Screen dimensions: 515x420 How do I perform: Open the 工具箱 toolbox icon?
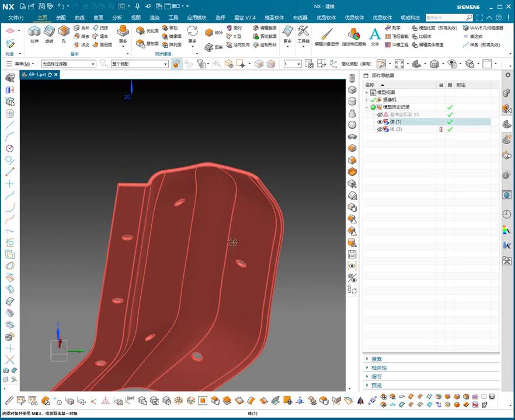click(303, 32)
